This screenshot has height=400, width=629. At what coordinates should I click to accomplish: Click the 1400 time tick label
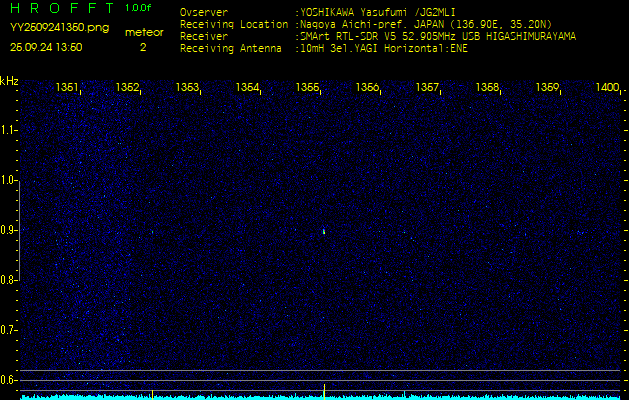point(607,88)
